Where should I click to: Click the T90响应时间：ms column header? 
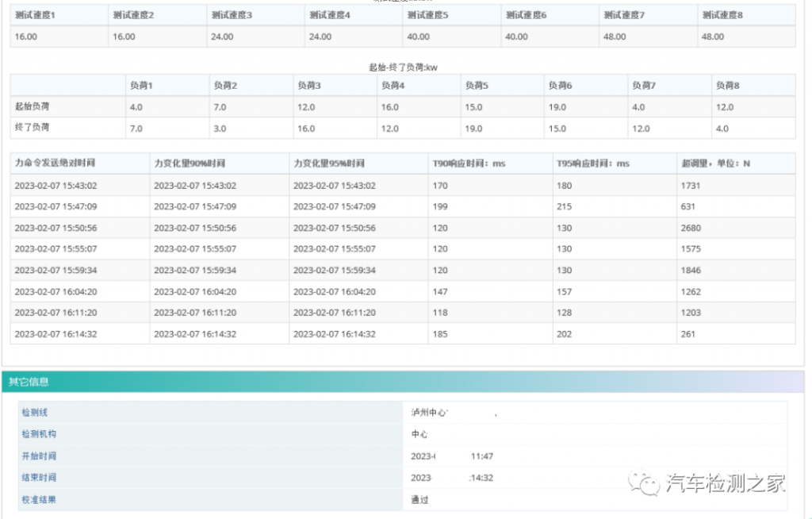tap(469, 163)
